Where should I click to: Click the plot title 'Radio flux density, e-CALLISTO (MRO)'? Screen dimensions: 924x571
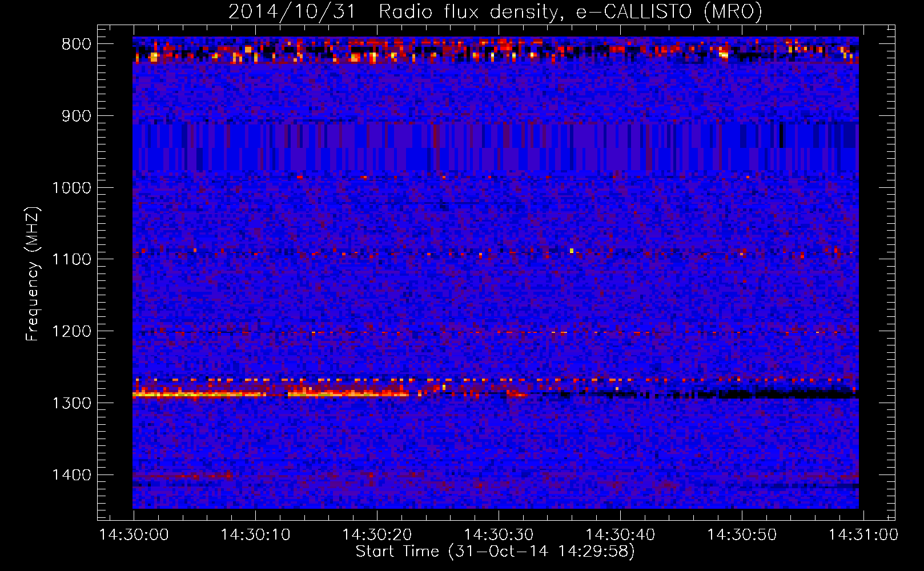click(x=570, y=11)
